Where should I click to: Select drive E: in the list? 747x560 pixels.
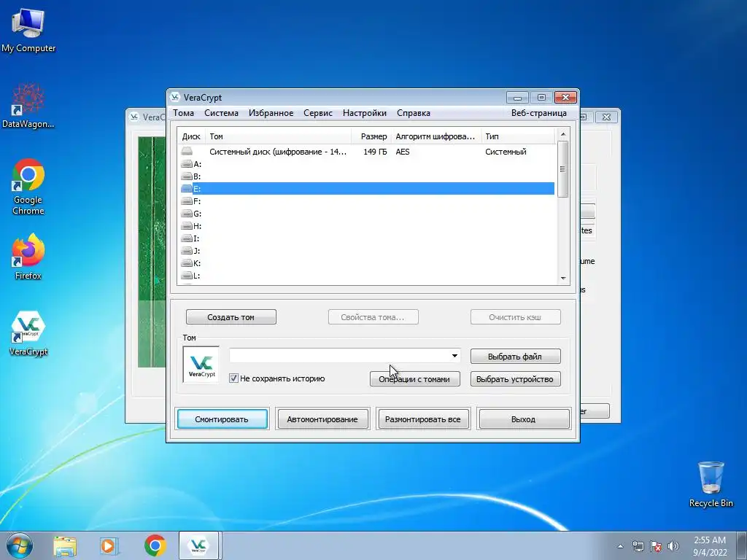click(368, 189)
